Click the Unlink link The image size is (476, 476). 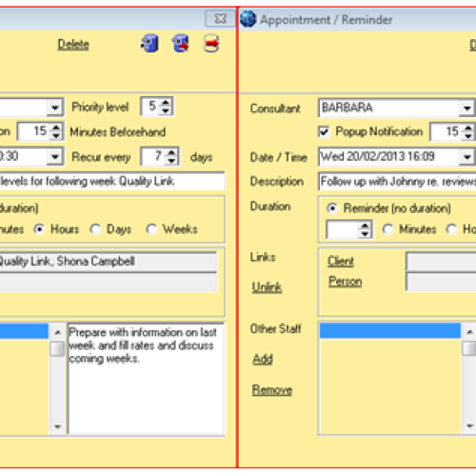coord(267,288)
